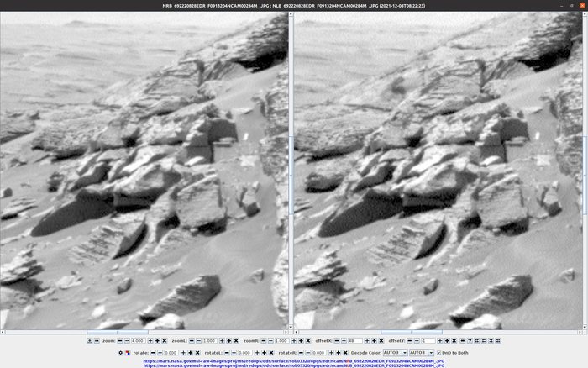The width and height of the screenshot is (588, 368).
Task: Click the thin minus button for offsetX
Action: 344,341
